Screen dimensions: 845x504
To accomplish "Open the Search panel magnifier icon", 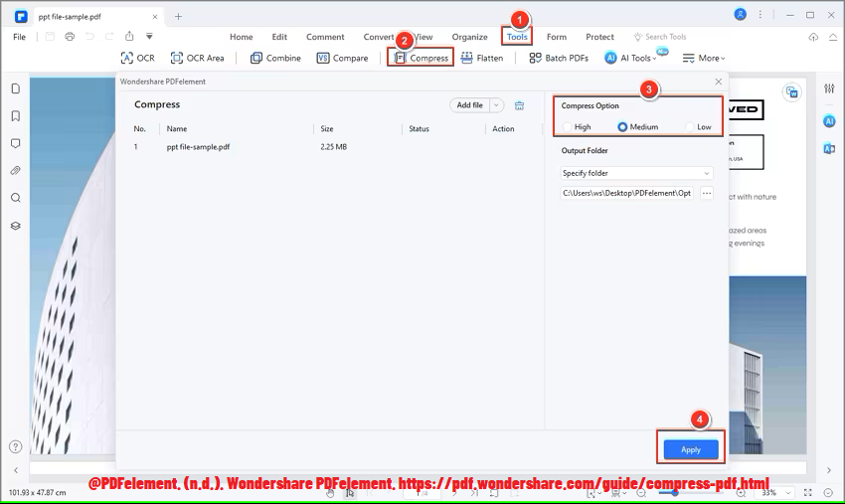I will [x=16, y=198].
